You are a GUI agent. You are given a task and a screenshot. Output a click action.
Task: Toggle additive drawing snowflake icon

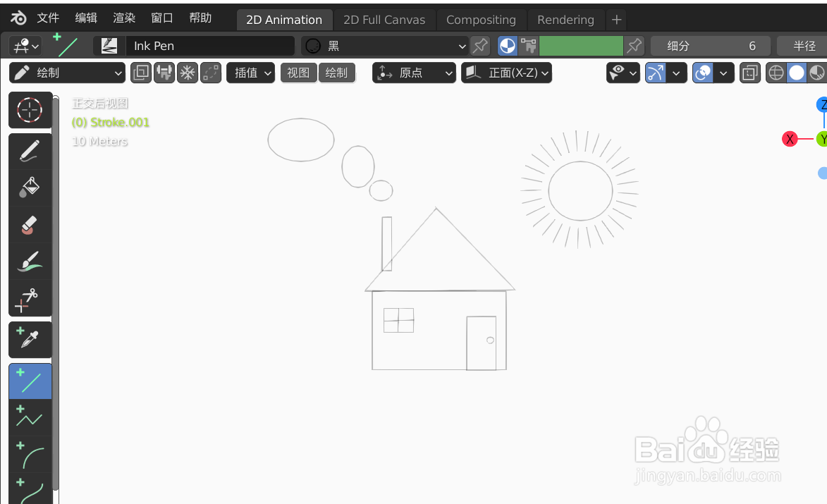188,73
